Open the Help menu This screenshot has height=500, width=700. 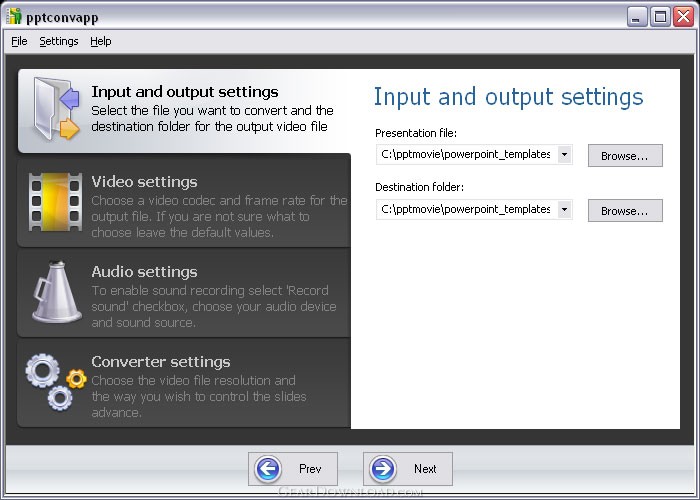(100, 42)
